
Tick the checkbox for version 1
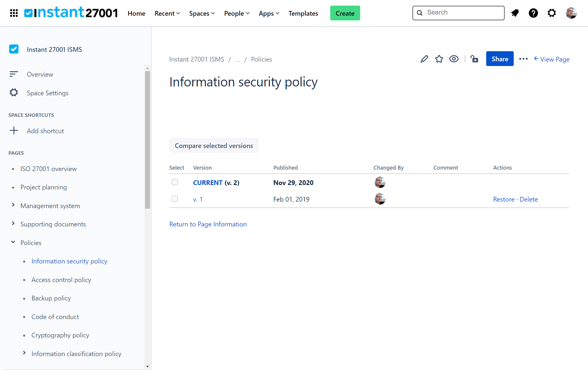pyautogui.click(x=175, y=199)
